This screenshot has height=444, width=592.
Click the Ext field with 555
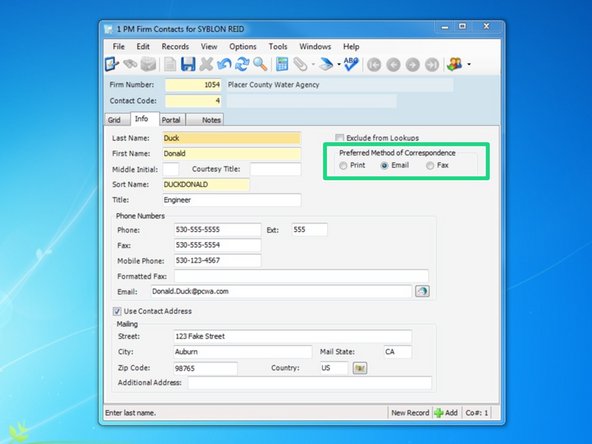[310, 230]
